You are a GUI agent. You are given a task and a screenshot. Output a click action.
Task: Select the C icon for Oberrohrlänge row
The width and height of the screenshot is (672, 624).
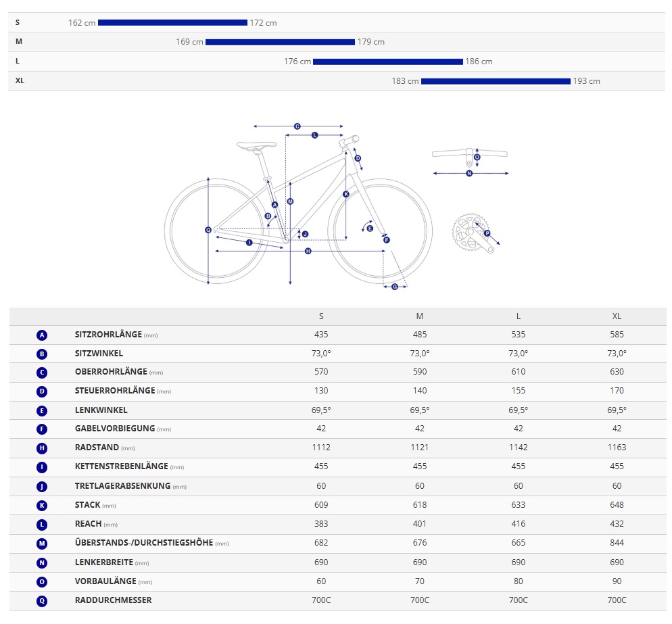click(x=42, y=372)
